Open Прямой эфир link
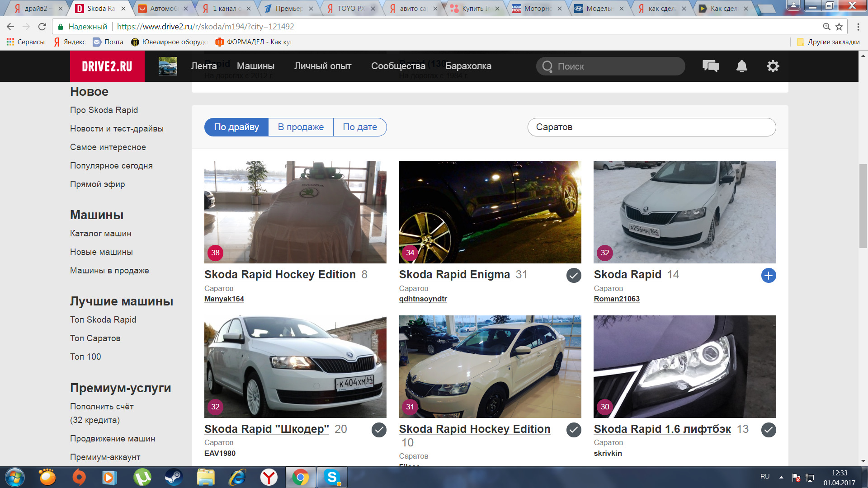 [98, 184]
